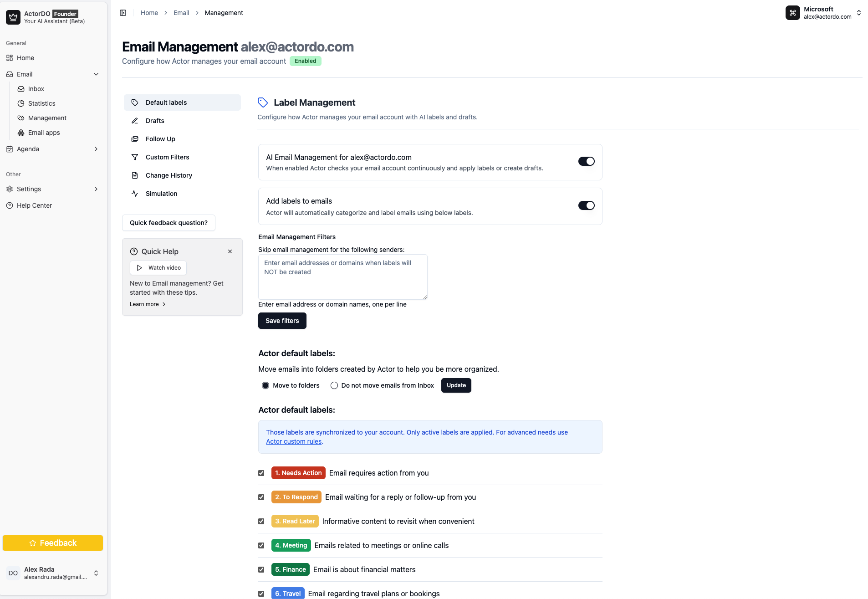Click the green Enabled status badge

tap(306, 61)
